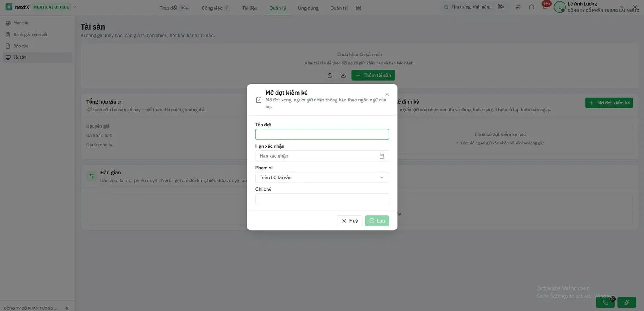644x311 pixels.
Task: Open the chat bubble icon
Action: [x=532, y=7]
